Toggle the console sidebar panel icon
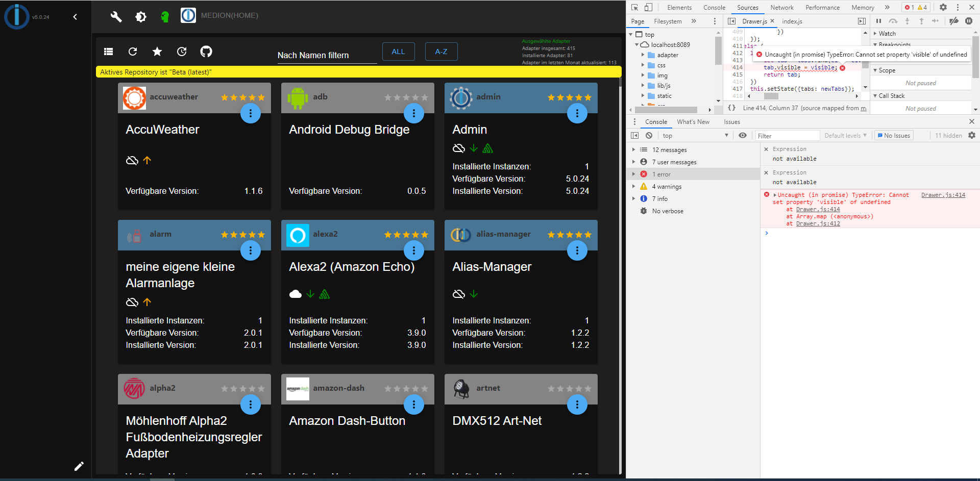This screenshot has height=481, width=980. 634,135
